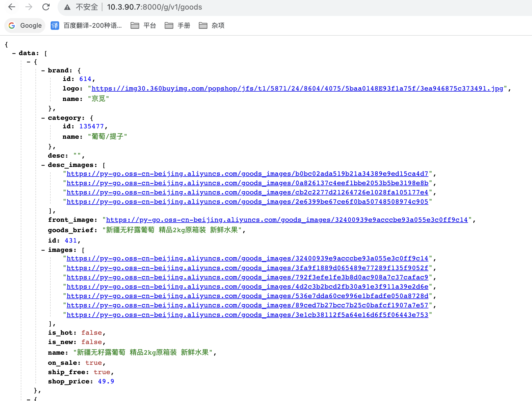This screenshot has height=401, width=532.
Task: Click the on_sale true value
Action: [x=94, y=363]
